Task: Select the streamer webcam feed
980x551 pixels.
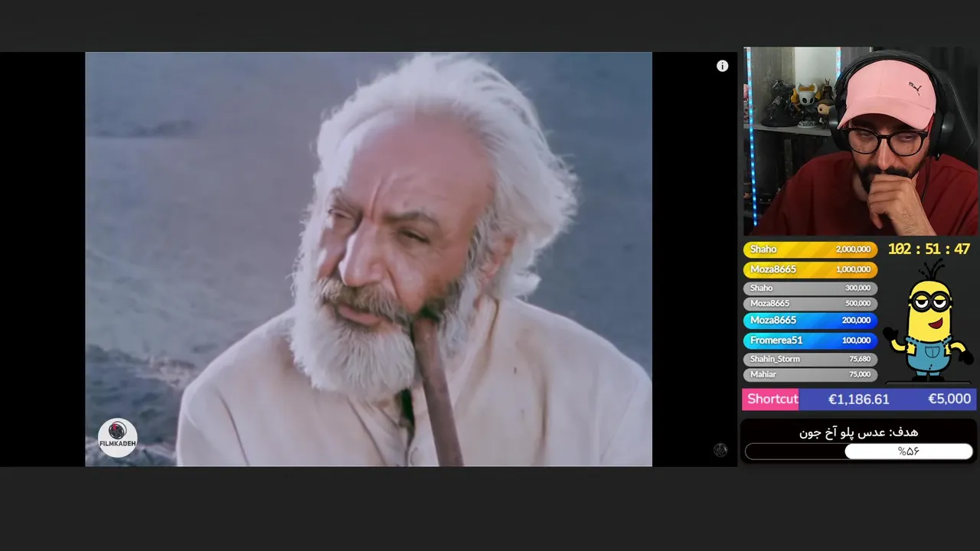Action: (861, 142)
